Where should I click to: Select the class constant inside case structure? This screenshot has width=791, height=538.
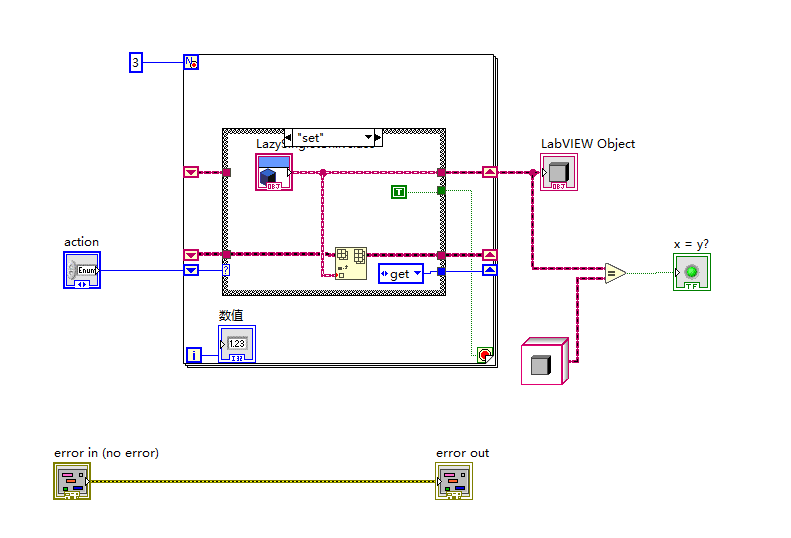pos(274,172)
